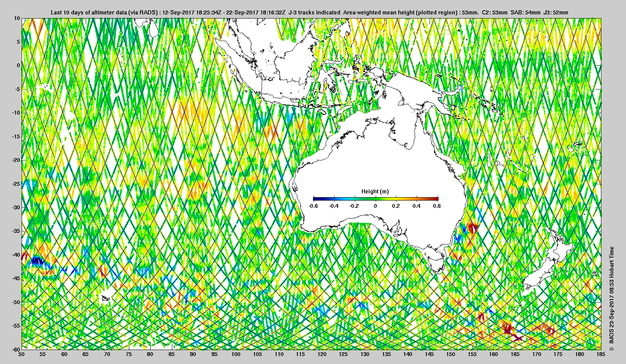
Task: Click the 'SAB: 54mm' value in title
Action: 525,12
